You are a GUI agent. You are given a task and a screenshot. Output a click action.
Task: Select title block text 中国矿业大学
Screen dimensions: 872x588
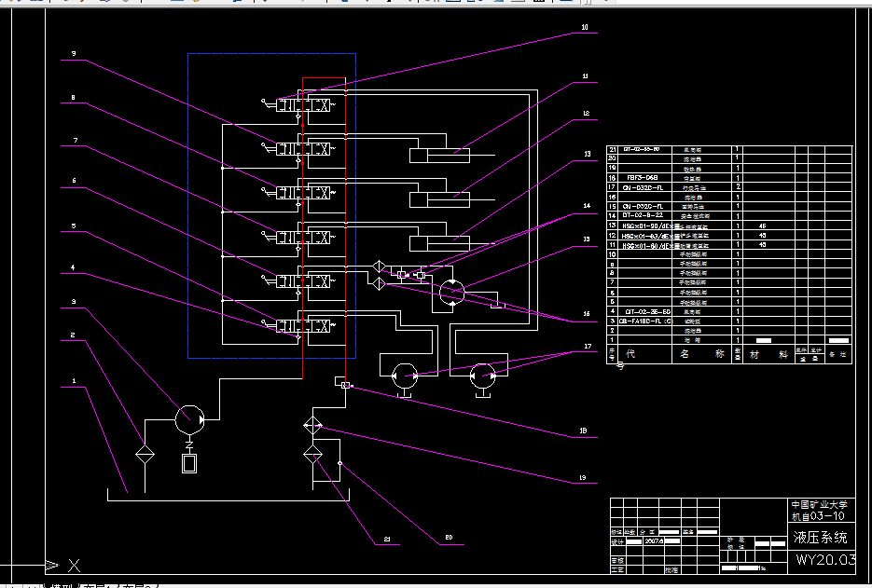click(x=820, y=505)
